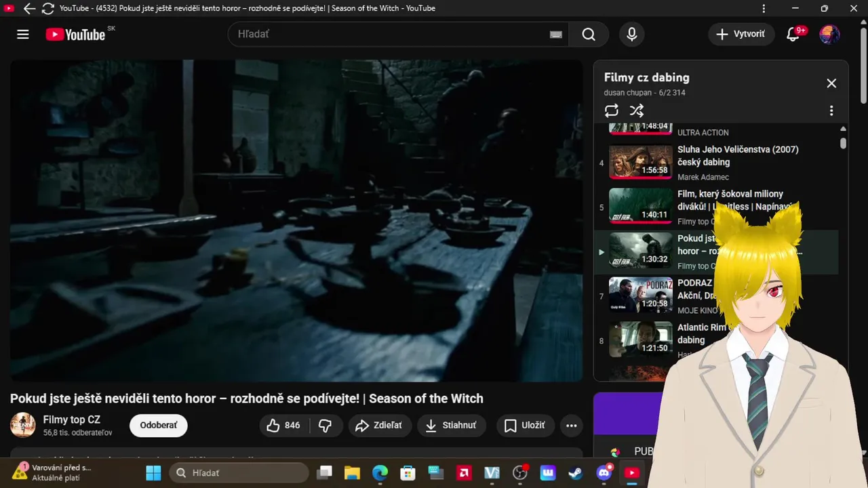Open the on-screen keyboard in the search box
Viewport: 868px width, 488px height.
[555, 35]
